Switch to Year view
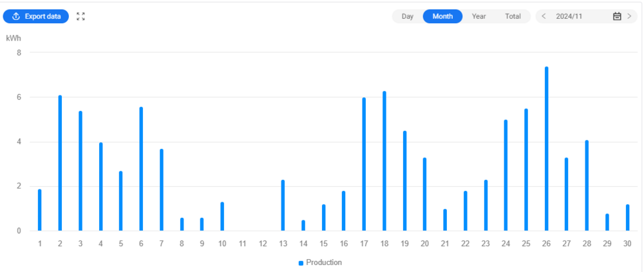The image size is (644, 272). point(478,16)
